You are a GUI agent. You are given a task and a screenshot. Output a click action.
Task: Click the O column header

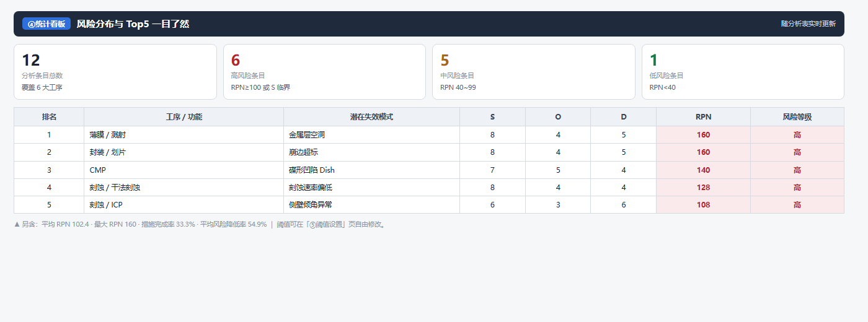pos(558,116)
